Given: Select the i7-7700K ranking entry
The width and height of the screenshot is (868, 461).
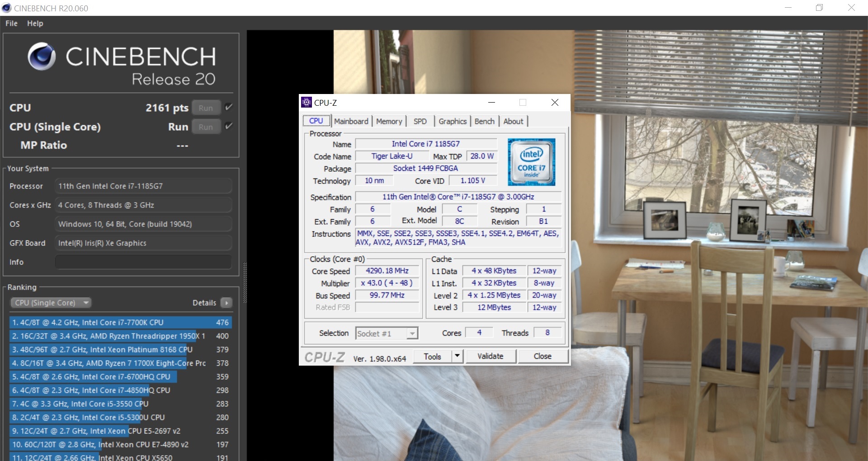Looking at the screenshot, I should (x=120, y=322).
